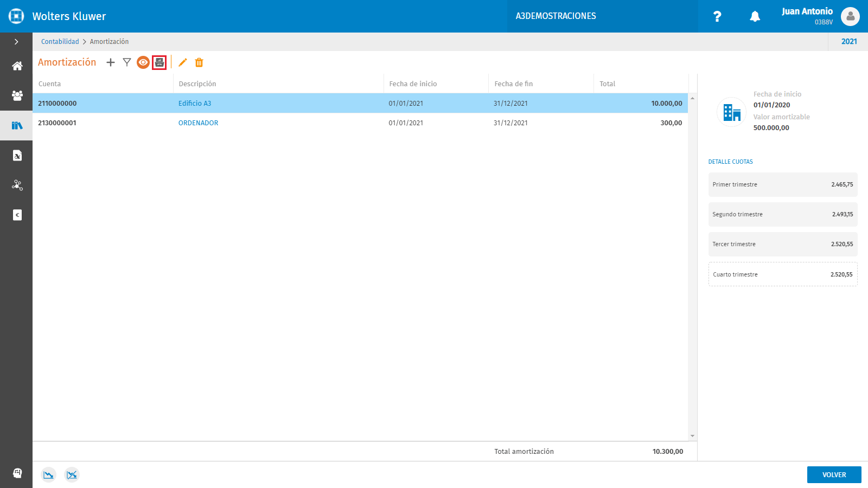Open the Juan Antonio user avatar

[850, 16]
